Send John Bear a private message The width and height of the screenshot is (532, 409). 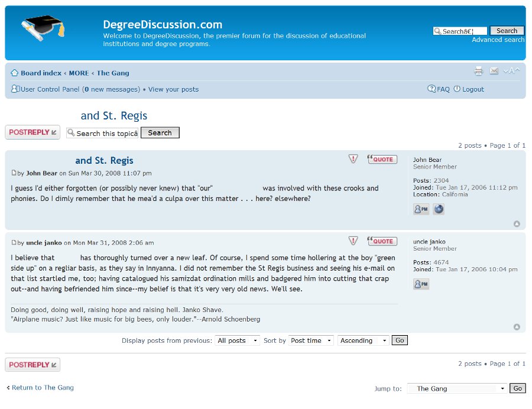point(421,209)
